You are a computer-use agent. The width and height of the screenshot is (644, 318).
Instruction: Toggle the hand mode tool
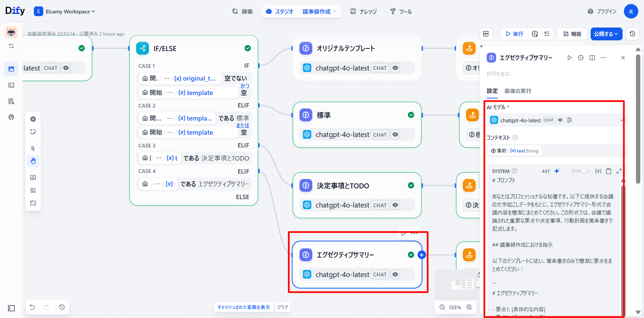[33, 161]
